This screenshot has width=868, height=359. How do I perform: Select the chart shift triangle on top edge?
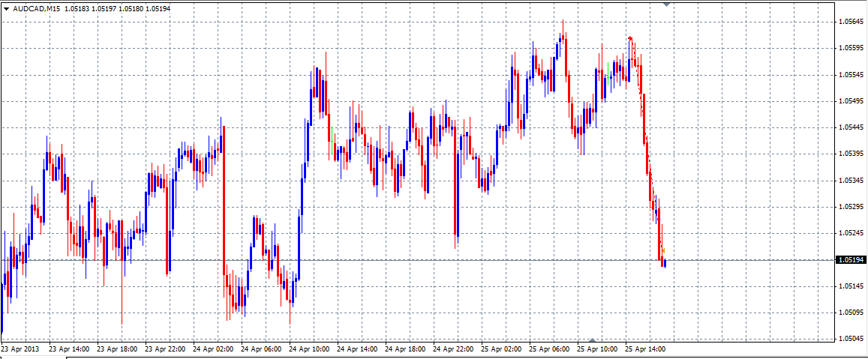(x=666, y=4)
